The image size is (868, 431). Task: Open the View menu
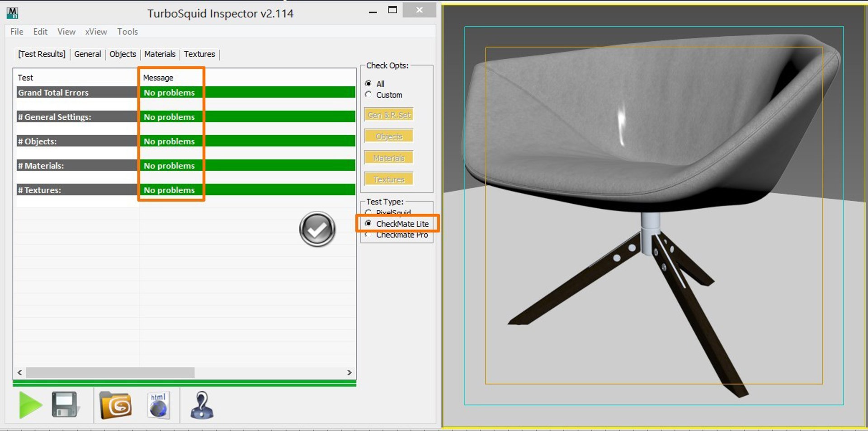point(66,32)
